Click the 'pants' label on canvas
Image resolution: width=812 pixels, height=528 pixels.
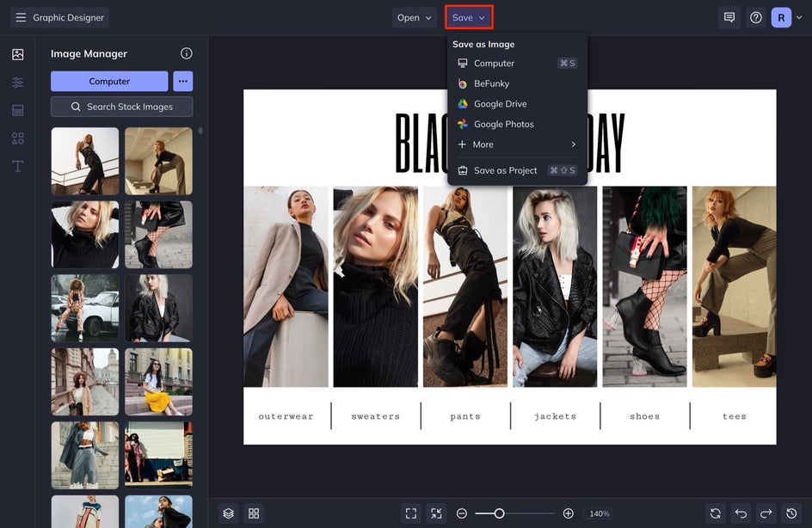pyautogui.click(x=465, y=417)
